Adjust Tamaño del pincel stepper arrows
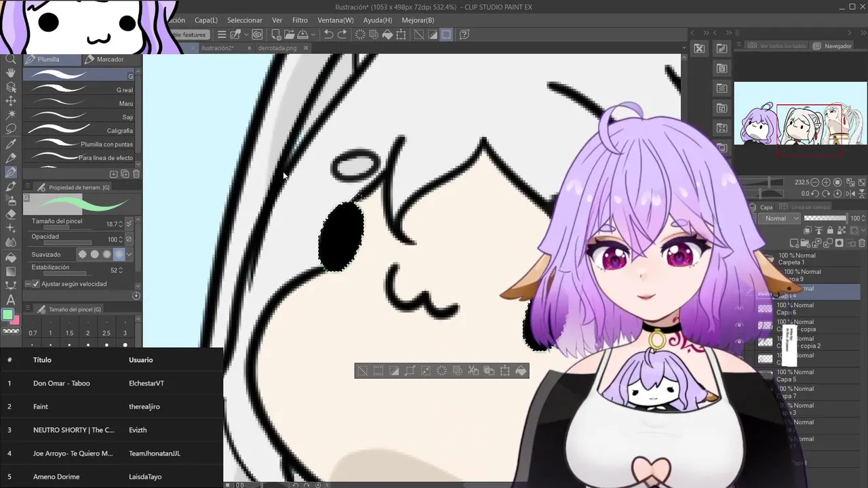Image resolution: width=868 pixels, height=488 pixels. click(x=121, y=224)
